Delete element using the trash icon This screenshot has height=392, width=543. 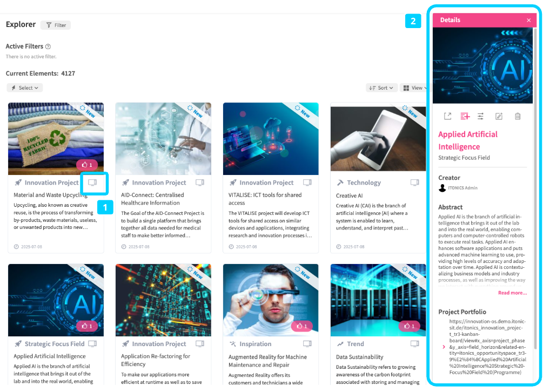pos(518,116)
